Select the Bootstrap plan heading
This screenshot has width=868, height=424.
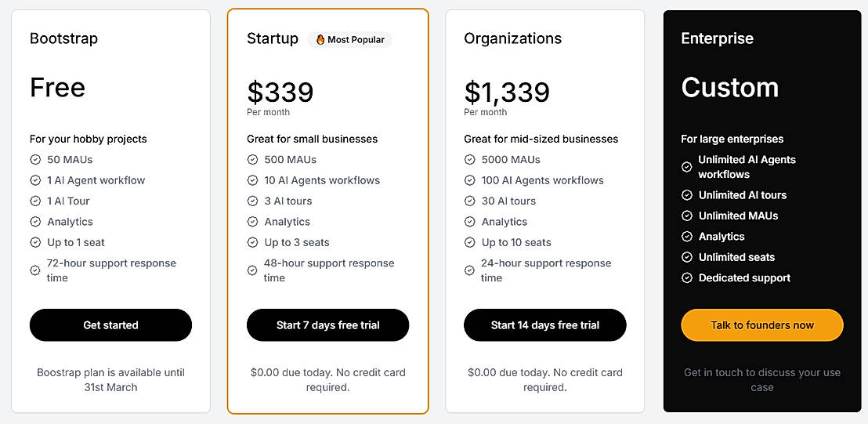tap(63, 38)
